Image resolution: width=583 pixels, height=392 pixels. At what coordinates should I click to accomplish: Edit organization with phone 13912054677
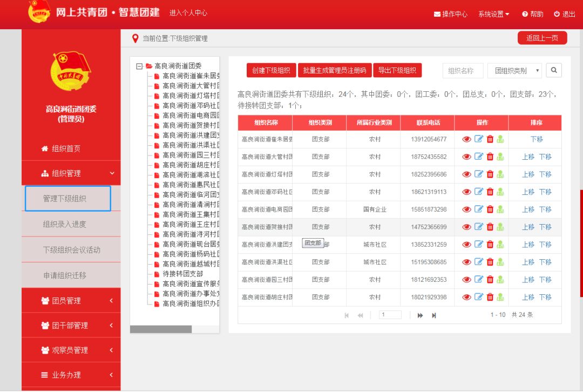pos(478,139)
